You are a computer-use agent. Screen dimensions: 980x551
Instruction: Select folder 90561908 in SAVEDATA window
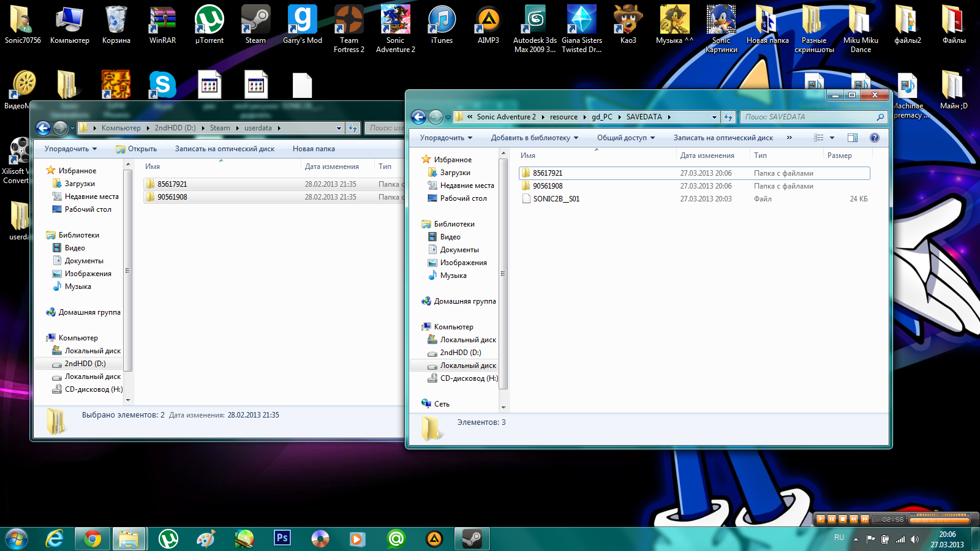pos(694,186)
